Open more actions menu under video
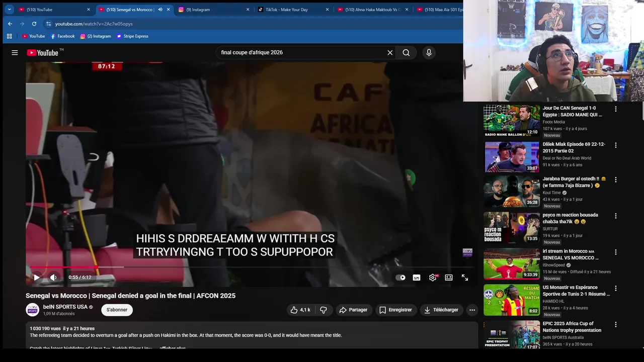Image resolution: width=644 pixels, height=362 pixels. click(472, 310)
